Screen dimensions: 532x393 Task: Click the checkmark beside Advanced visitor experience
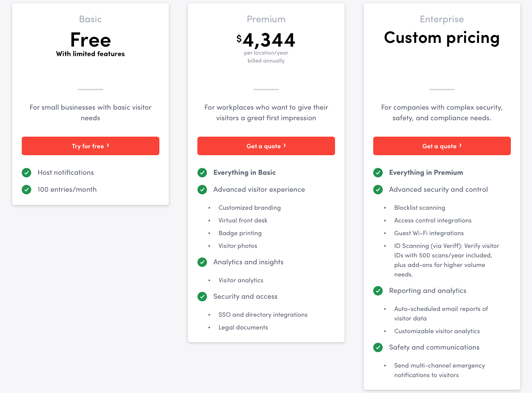click(x=202, y=190)
